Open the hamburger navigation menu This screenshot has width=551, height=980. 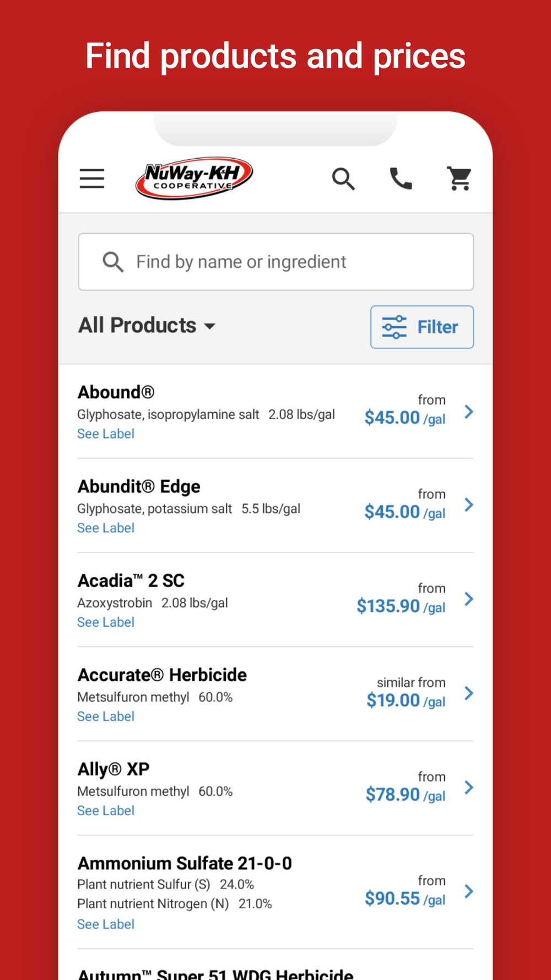91,179
